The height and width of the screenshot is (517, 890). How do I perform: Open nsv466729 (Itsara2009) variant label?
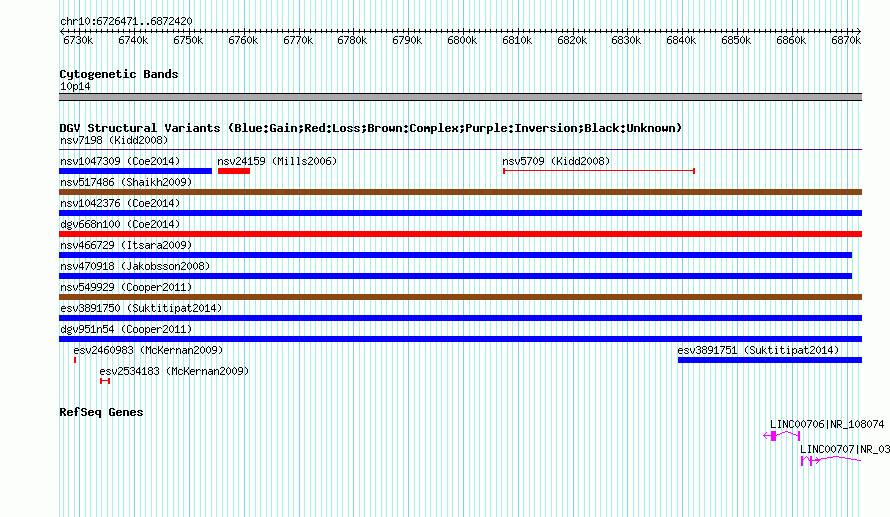coord(126,245)
